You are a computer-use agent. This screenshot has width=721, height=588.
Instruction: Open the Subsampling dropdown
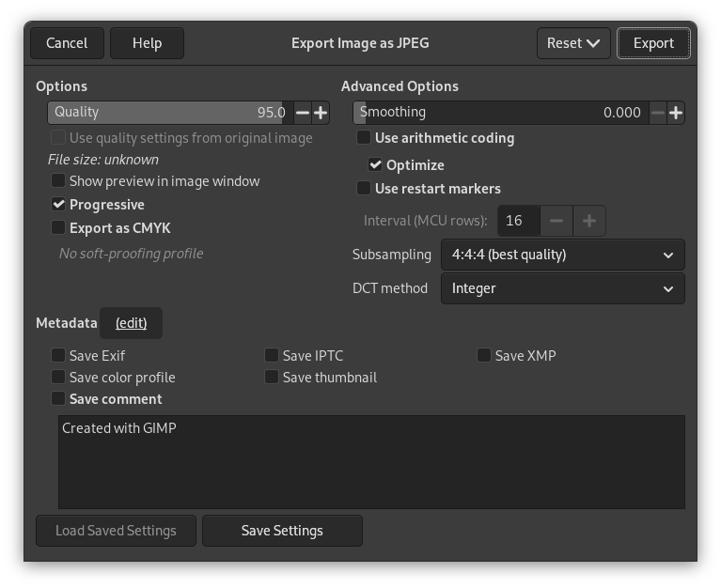click(x=562, y=255)
